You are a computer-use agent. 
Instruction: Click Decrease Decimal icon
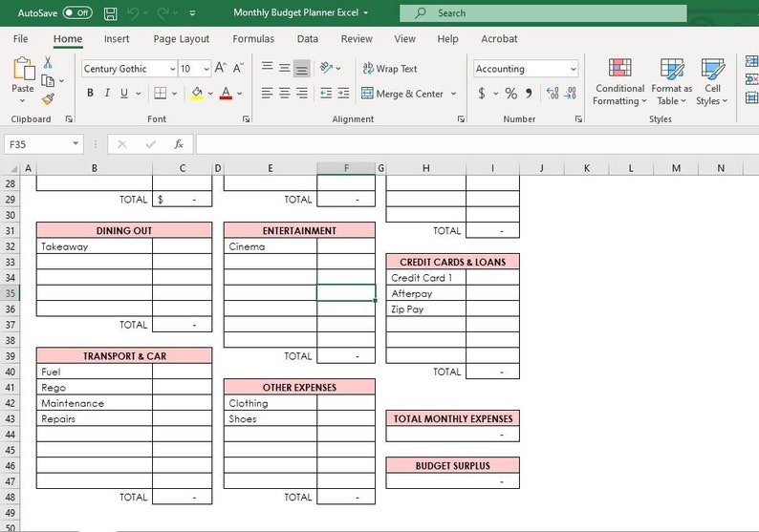pyautogui.click(x=571, y=93)
